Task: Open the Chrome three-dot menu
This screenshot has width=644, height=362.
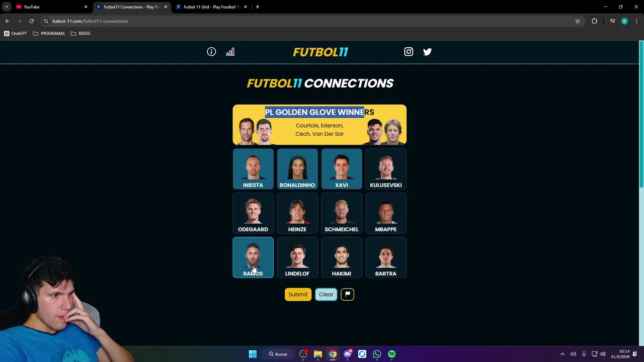Action: [x=636, y=21]
